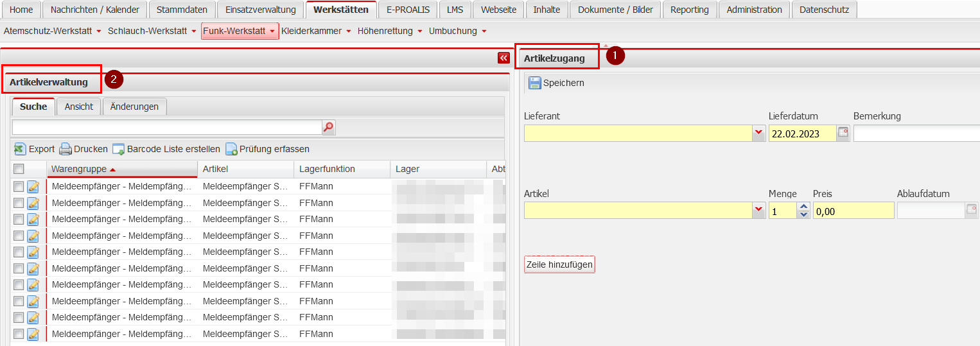
Task: Click the search magnifier icon
Action: point(328,127)
